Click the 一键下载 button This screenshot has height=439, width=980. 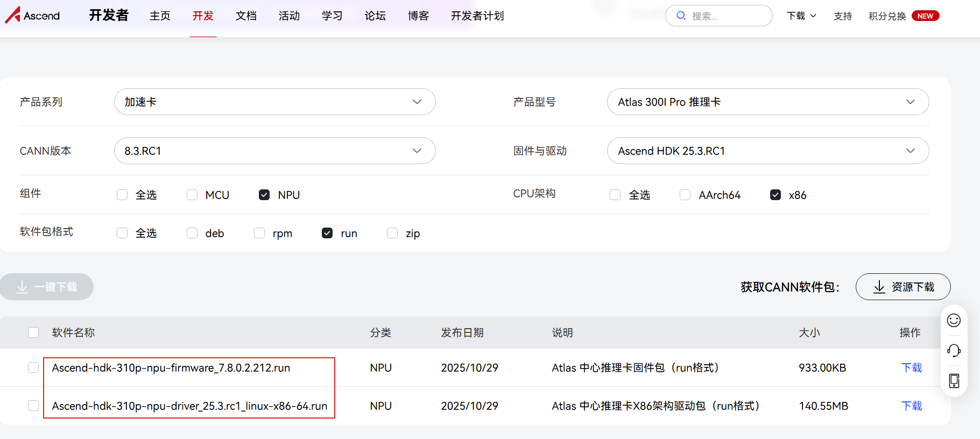(x=47, y=287)
